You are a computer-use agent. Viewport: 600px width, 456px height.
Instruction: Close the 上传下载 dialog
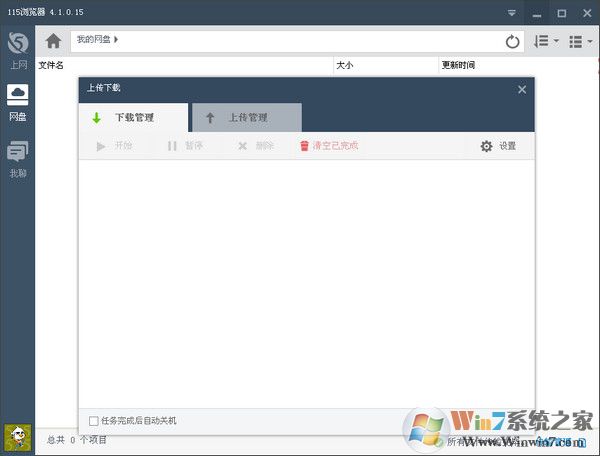coord(522,90)
